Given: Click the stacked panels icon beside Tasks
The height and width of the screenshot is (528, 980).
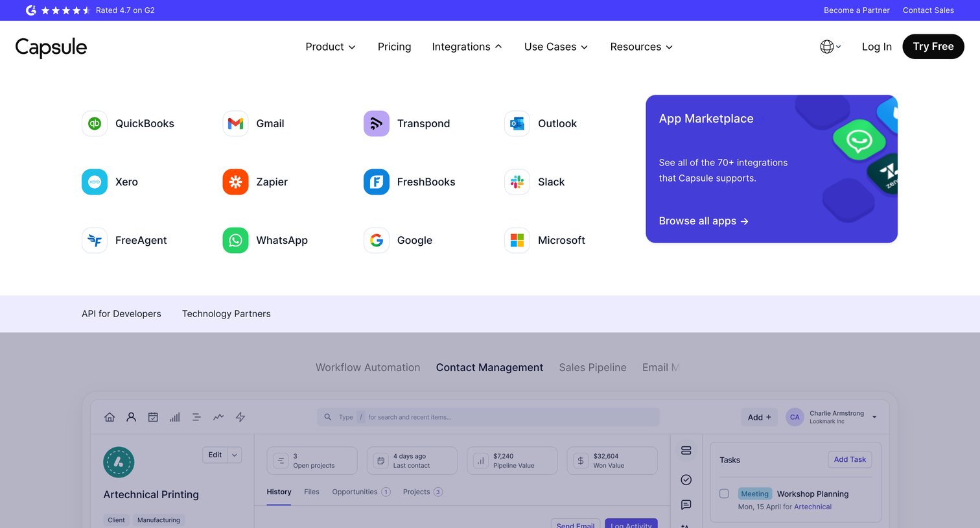Looking at the screenshot, I should 686,451.
